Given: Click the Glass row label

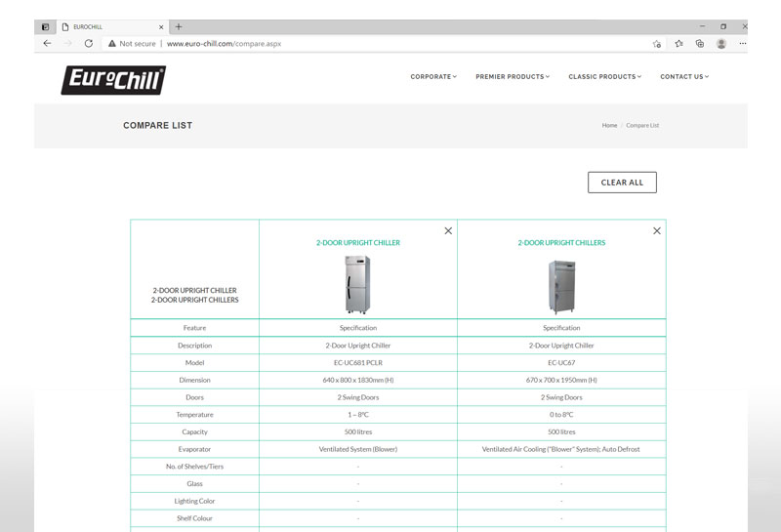Looking at the screenshot, I should pos(194,484).
